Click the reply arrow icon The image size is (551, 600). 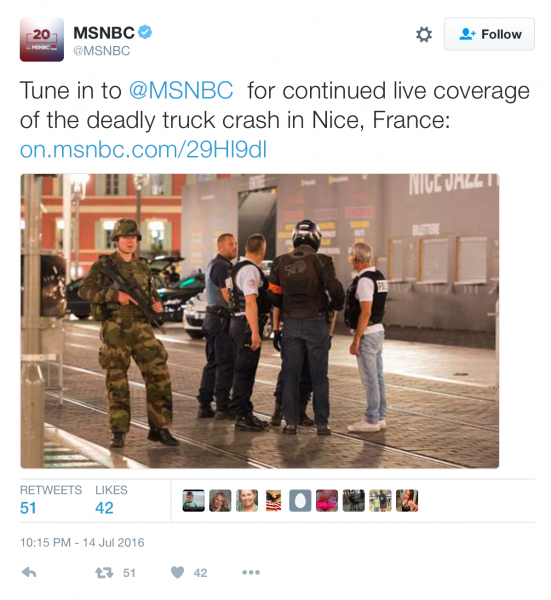pyautogui.click(x=29, y=572)
